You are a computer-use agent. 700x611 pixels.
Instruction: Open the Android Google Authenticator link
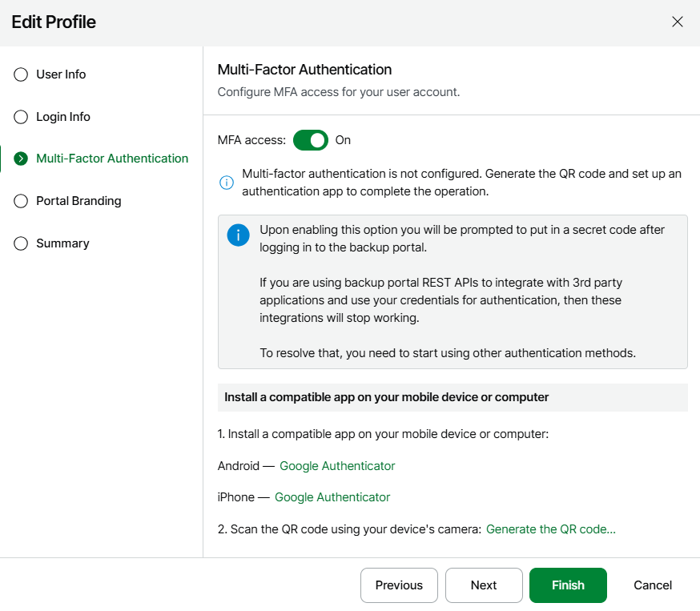pos(337,466)
